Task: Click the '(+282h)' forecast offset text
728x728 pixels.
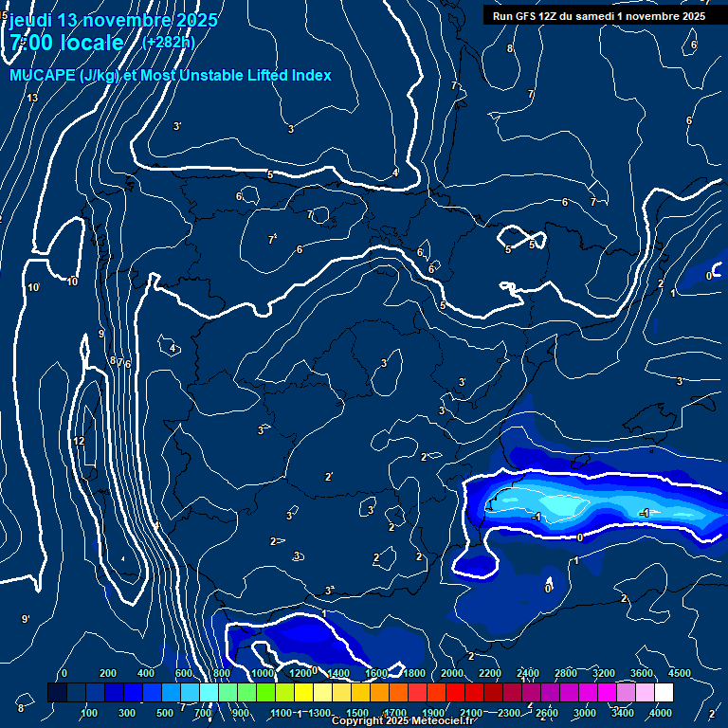Action: coord(169,43)
